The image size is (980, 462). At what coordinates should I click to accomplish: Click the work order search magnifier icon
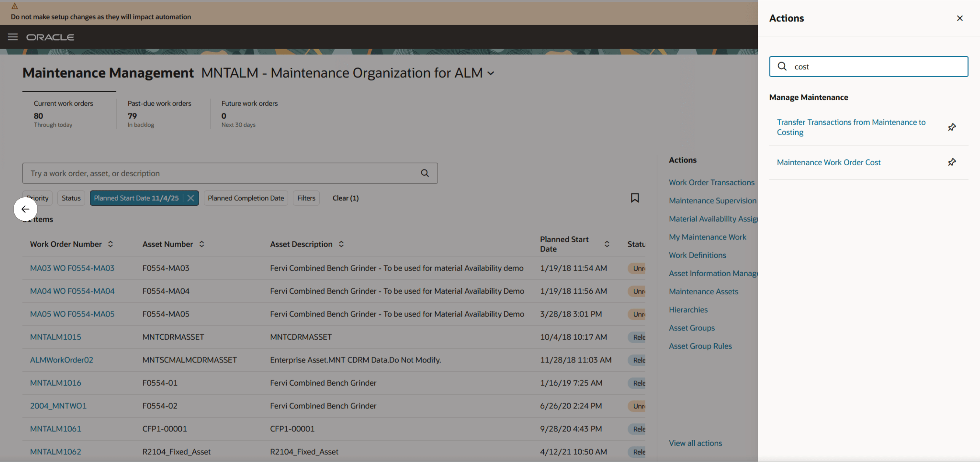point(424,173)
